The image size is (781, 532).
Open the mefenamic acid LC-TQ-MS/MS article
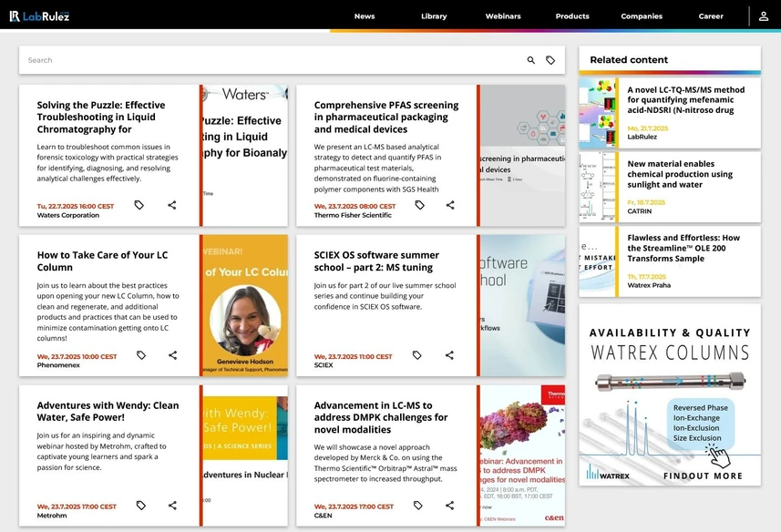click(690, 100)
